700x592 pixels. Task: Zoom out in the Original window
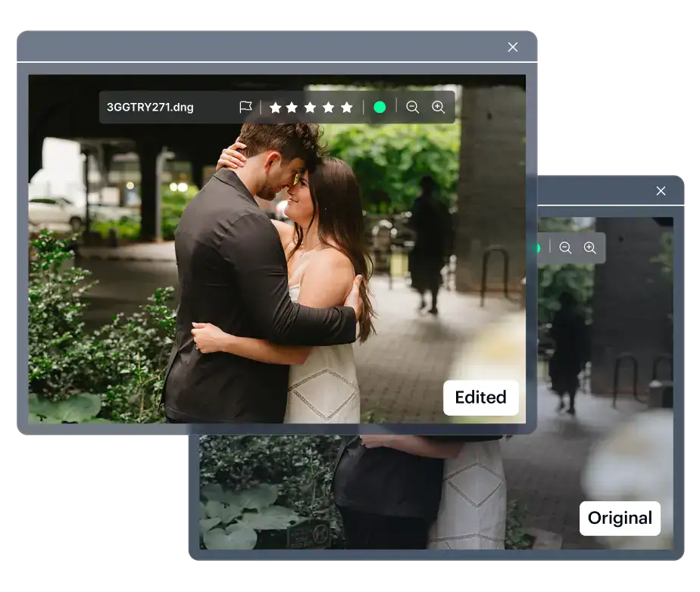tap(565, 248)
